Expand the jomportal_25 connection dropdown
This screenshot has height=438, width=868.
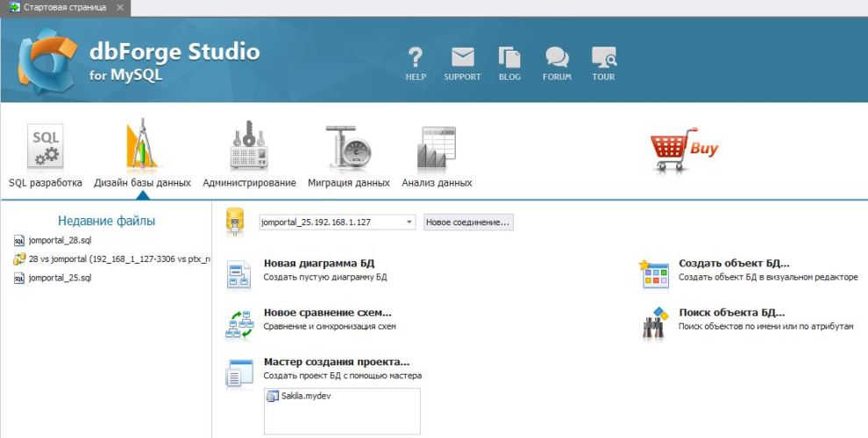click(x=409, y=223)
